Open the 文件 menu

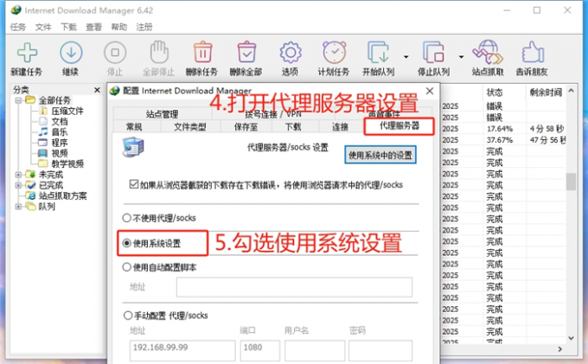[43, 27]
